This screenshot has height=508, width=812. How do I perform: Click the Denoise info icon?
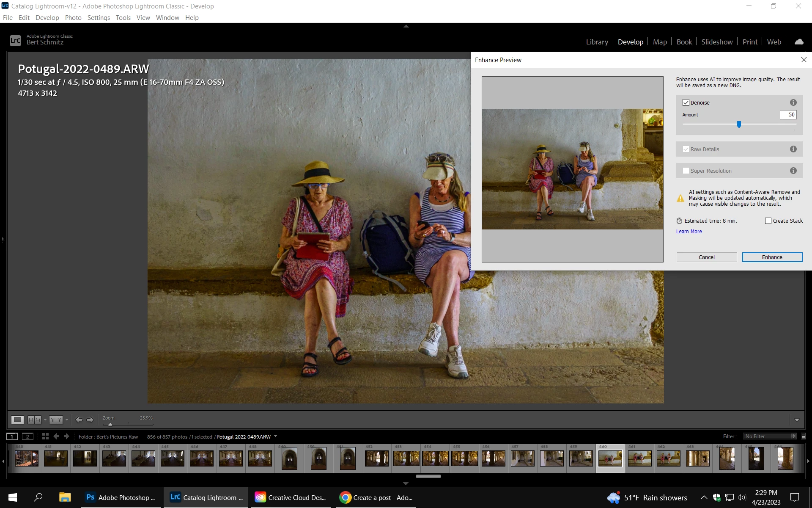pyautogui.click(x=793, y=102)
